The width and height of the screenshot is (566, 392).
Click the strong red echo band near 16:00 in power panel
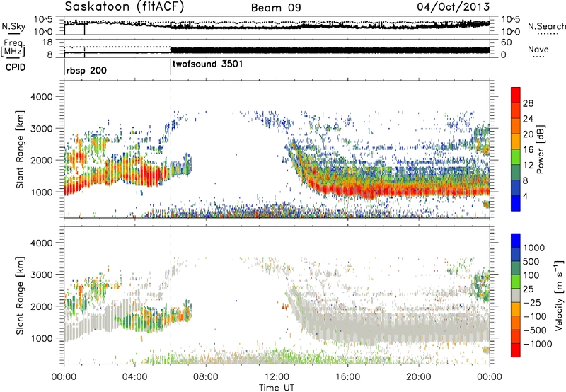click(347, 191)
